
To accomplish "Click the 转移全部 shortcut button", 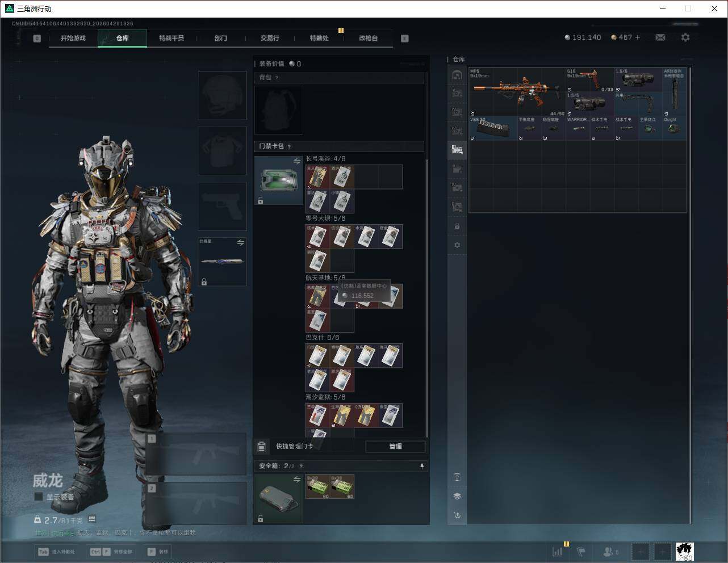I will (111, 552).
